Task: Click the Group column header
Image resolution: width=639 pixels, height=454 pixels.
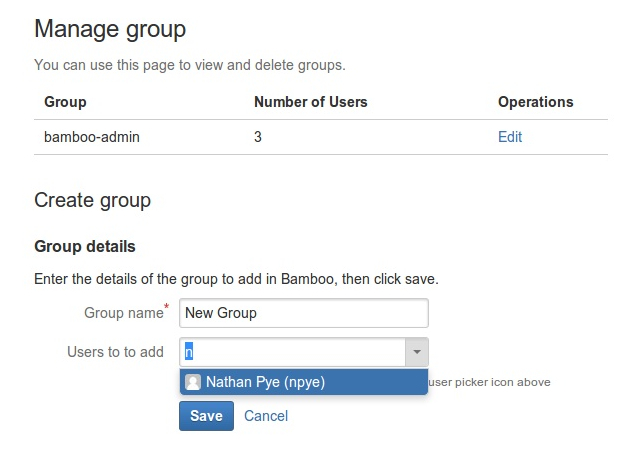Action: [65, 102]
